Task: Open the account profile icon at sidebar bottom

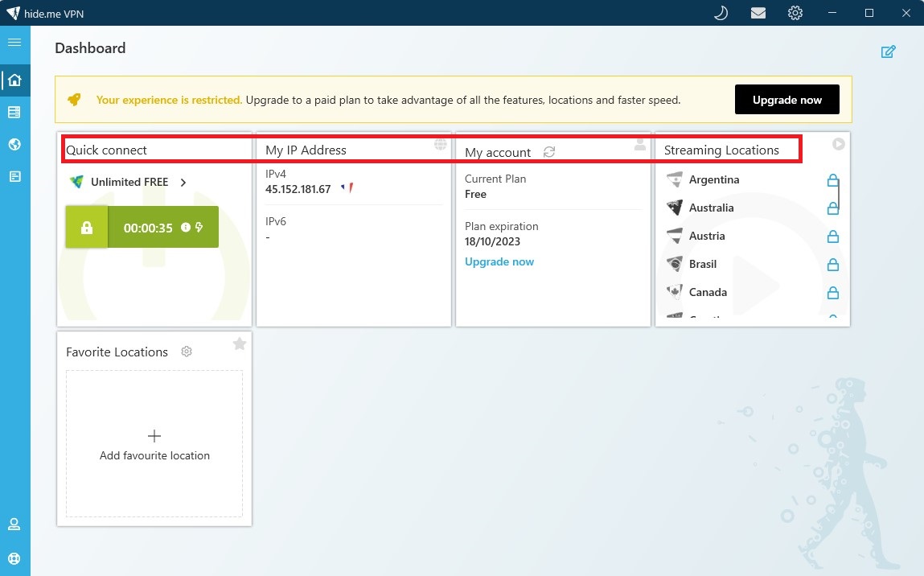Action: tap(14, 525)
